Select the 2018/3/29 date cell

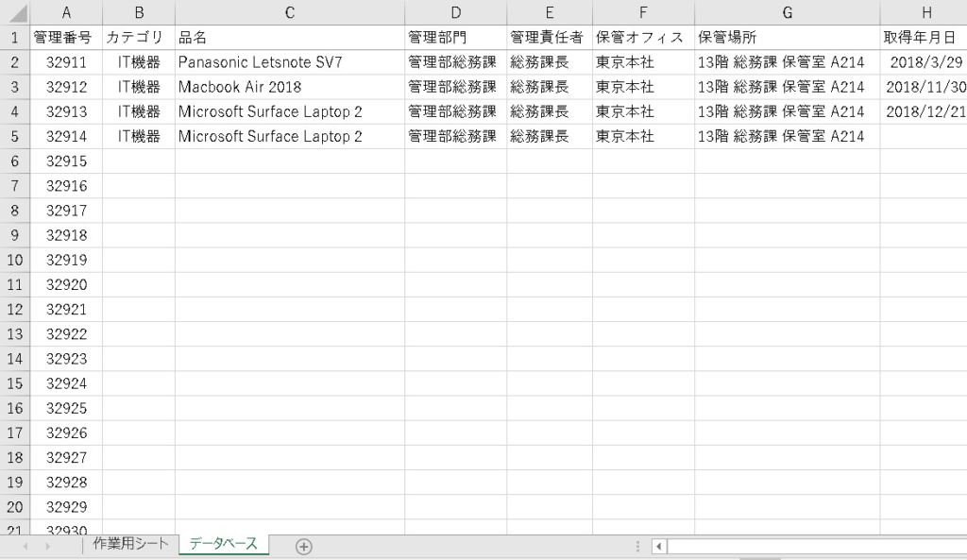[x=923, y=62]
